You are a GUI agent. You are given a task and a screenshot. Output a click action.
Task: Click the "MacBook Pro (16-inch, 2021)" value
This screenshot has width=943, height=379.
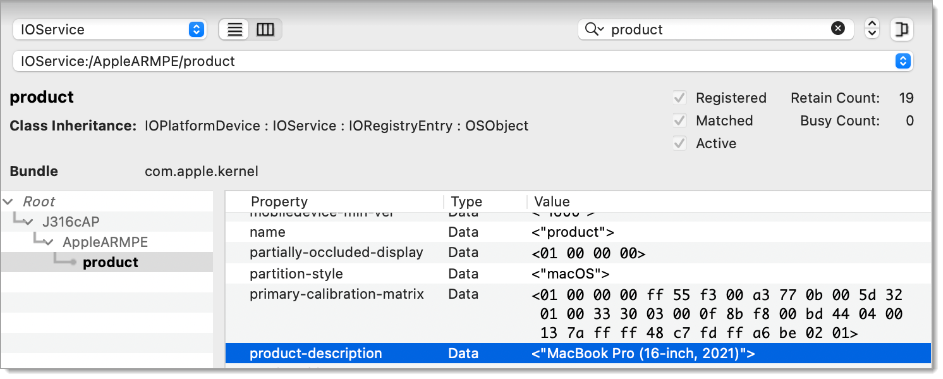pos(643,354)
